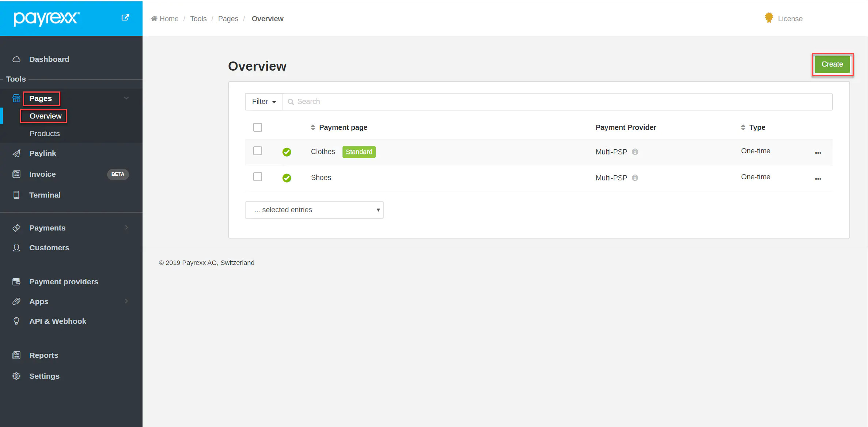Click the Dashboard cloud icon
Screen dimensions: 868x427
[x=16, y=59]
